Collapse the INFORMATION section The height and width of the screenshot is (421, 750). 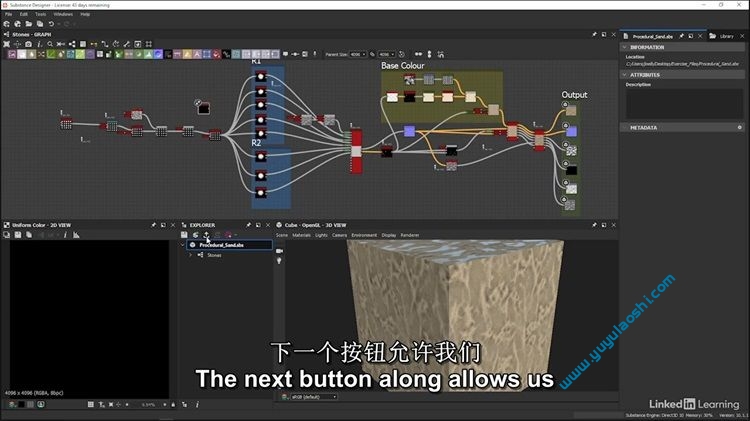pos(624,47)
